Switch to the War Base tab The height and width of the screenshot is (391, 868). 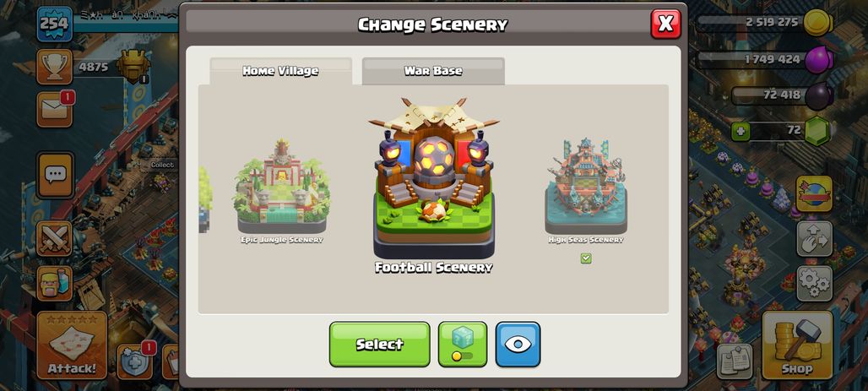[433, 71]
